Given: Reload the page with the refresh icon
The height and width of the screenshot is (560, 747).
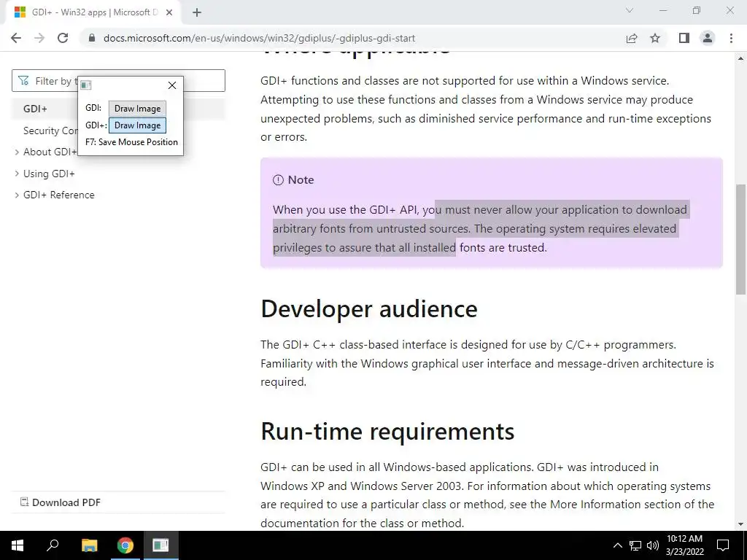Looking at the screenshot, I should click(63, 38).
